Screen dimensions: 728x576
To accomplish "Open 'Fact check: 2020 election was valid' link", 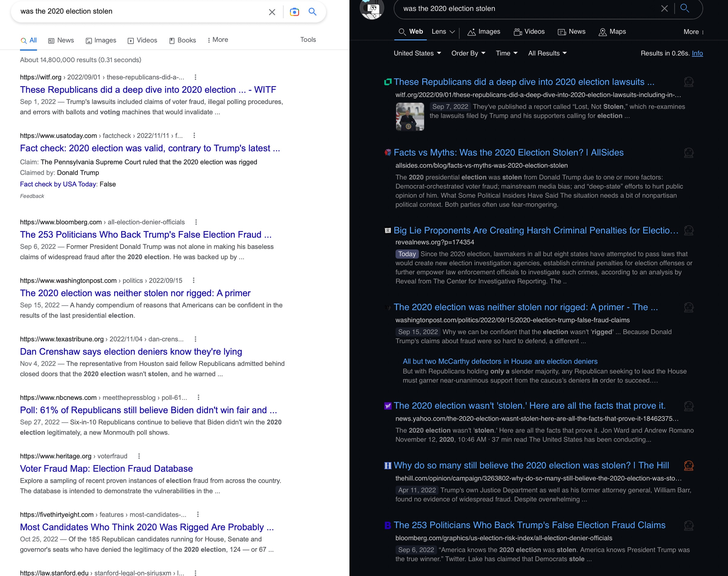I will (150, 148).
